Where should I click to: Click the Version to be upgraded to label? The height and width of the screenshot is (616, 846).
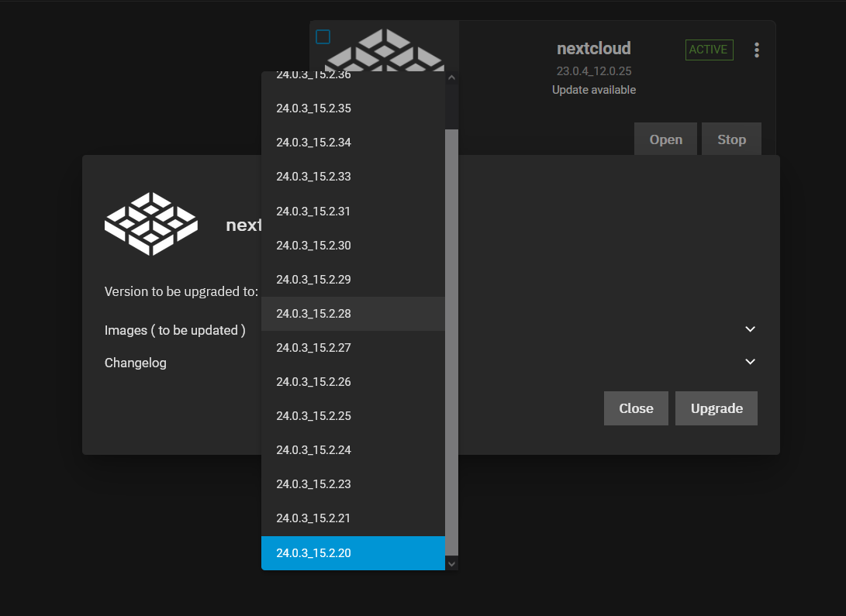point(181,291)
